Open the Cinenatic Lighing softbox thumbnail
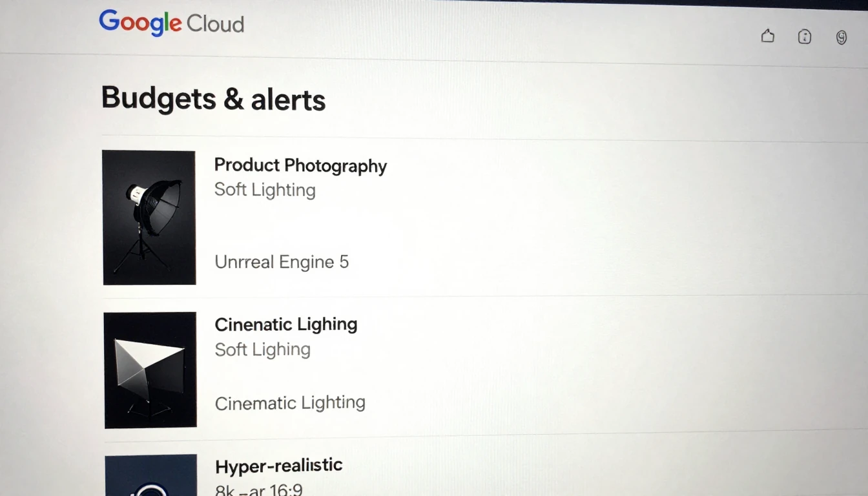868x496 pixels. (150, 370)
